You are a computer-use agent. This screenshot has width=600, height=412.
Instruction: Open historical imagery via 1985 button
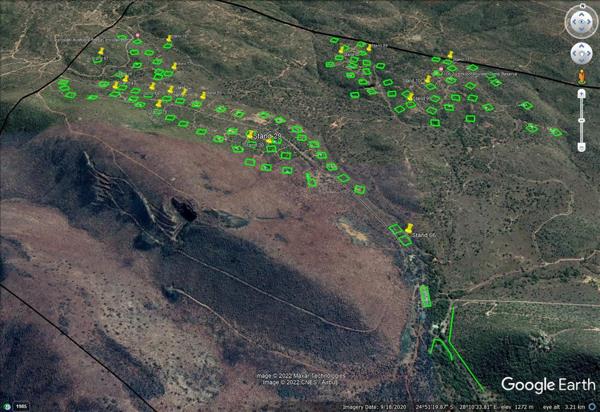tap(19, 405)
